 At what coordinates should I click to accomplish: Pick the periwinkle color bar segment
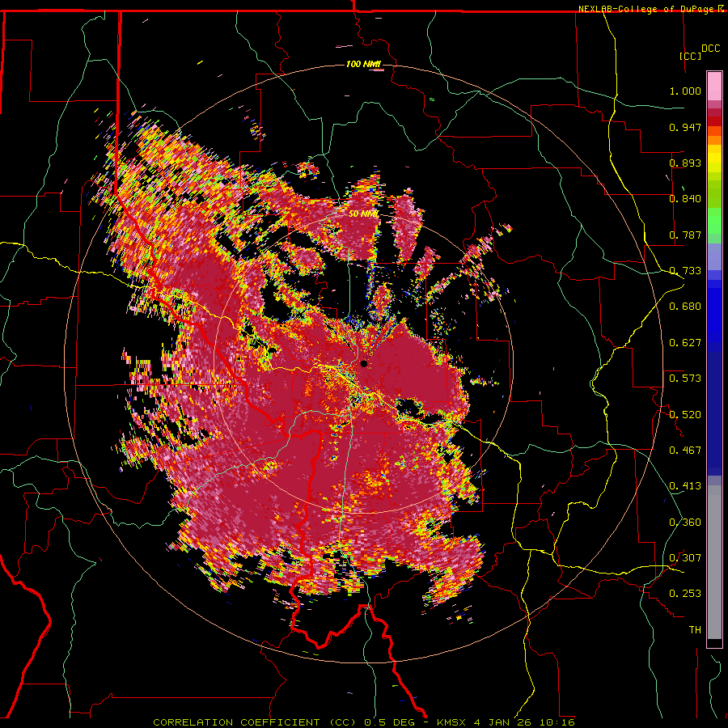pyautogui.click(x=714, y=256)
